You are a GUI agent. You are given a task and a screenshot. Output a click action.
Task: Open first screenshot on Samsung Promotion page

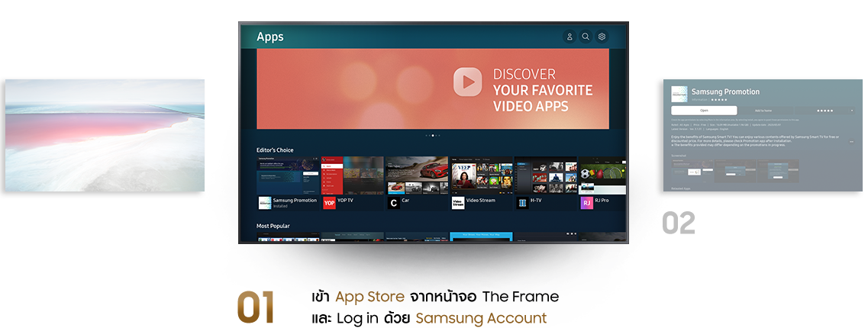pos(692,171)
